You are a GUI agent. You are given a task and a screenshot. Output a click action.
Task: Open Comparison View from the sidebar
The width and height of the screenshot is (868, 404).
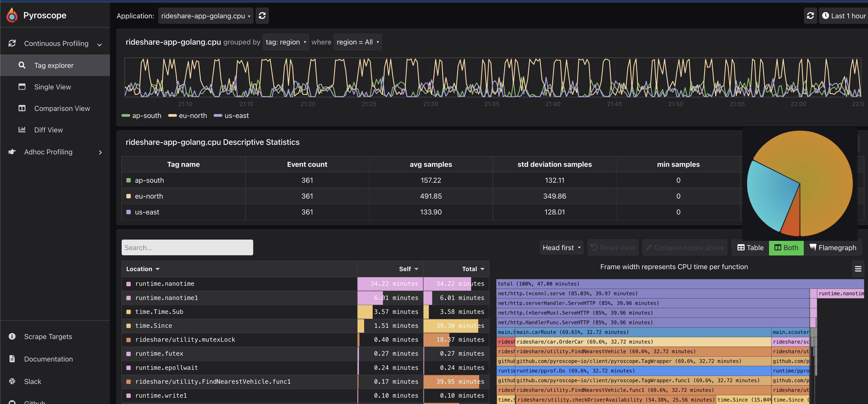(x=62, y=108)
